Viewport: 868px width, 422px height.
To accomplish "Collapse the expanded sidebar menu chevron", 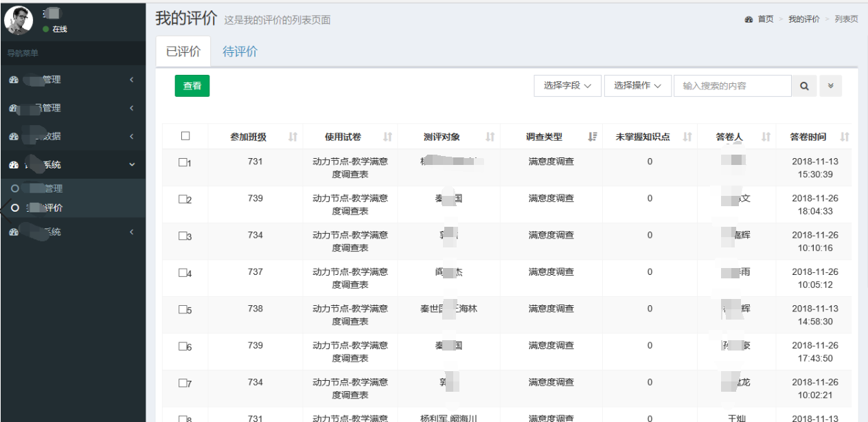I will [x=132, y=165].
